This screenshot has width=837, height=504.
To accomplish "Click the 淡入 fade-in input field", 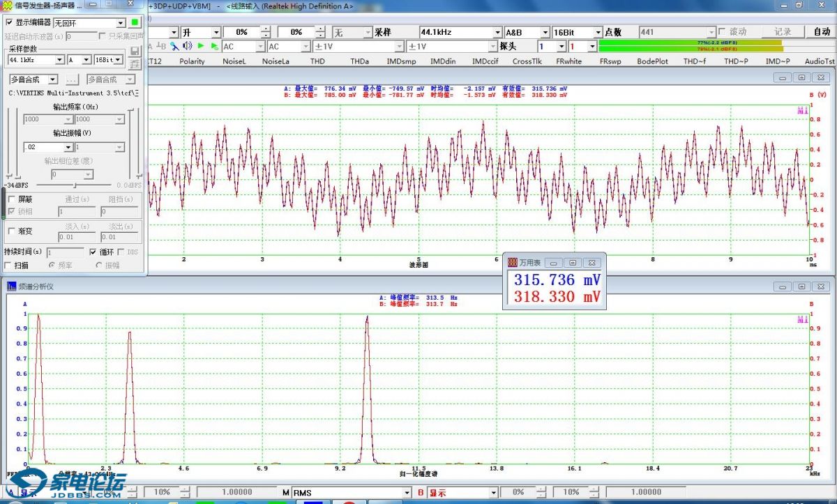I will point(78,238).
